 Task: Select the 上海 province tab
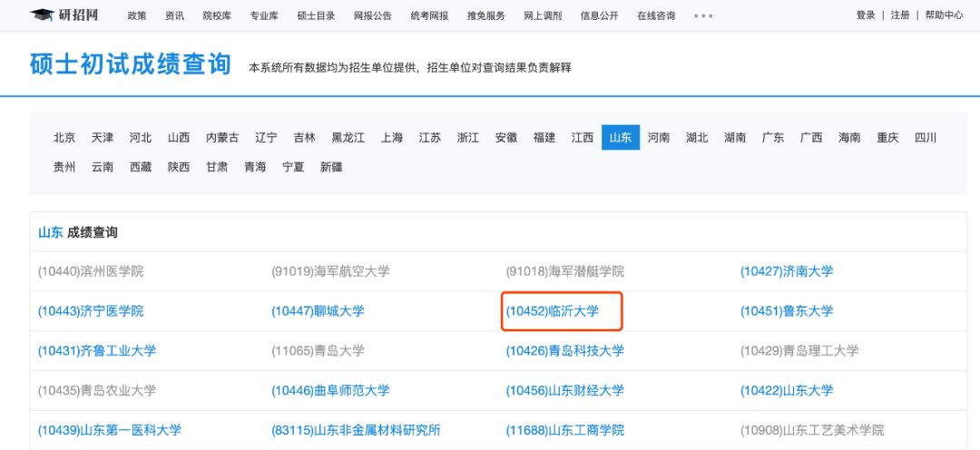[x=392, y=138]
